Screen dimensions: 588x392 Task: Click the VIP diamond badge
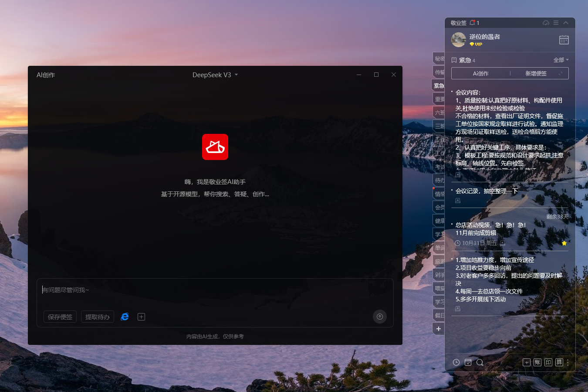476,44
